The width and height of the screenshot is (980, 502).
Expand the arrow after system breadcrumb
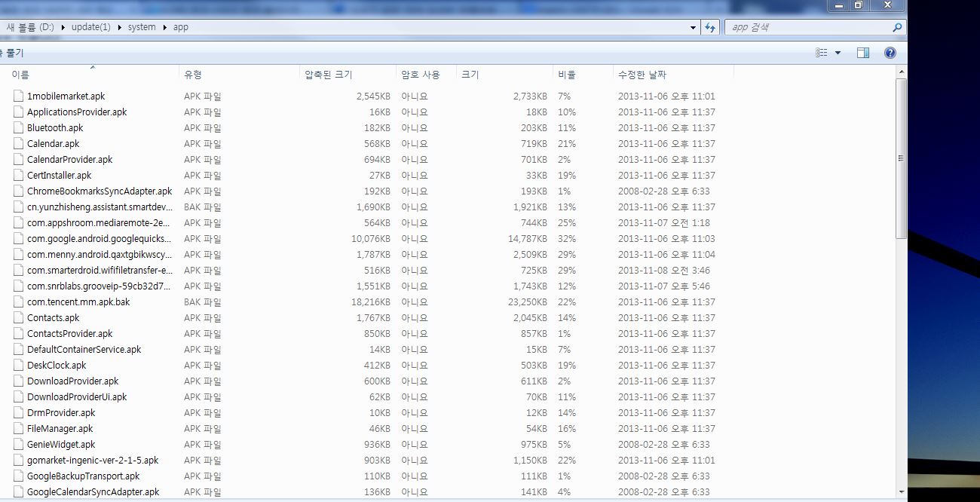coord(164,27)
